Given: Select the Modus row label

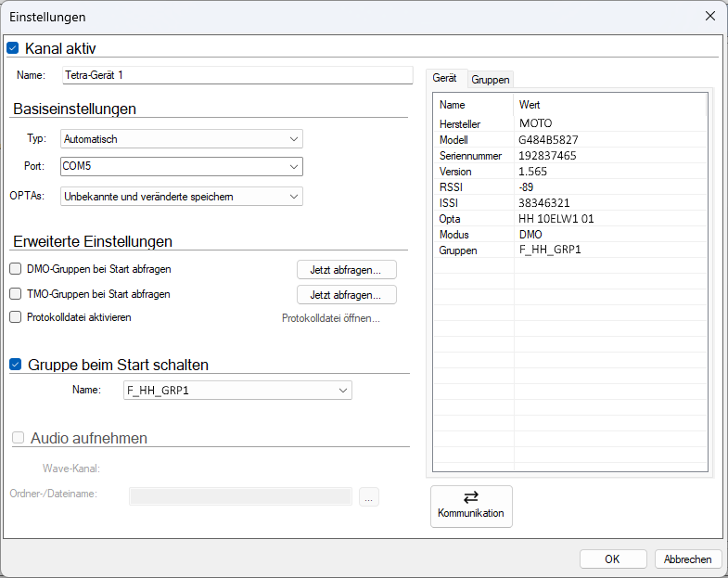Looking at the screenshot, I should pos(454,235).
